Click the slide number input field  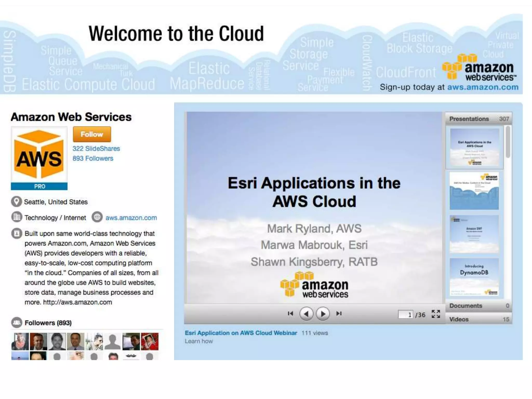point(405,315)
